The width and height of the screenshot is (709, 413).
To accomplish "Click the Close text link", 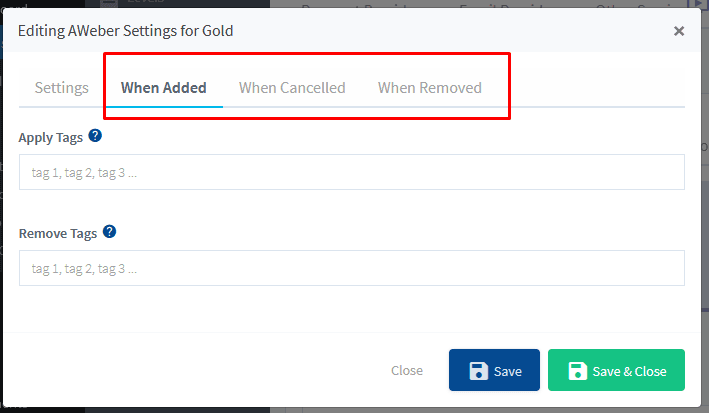I will tap(407, 371).
